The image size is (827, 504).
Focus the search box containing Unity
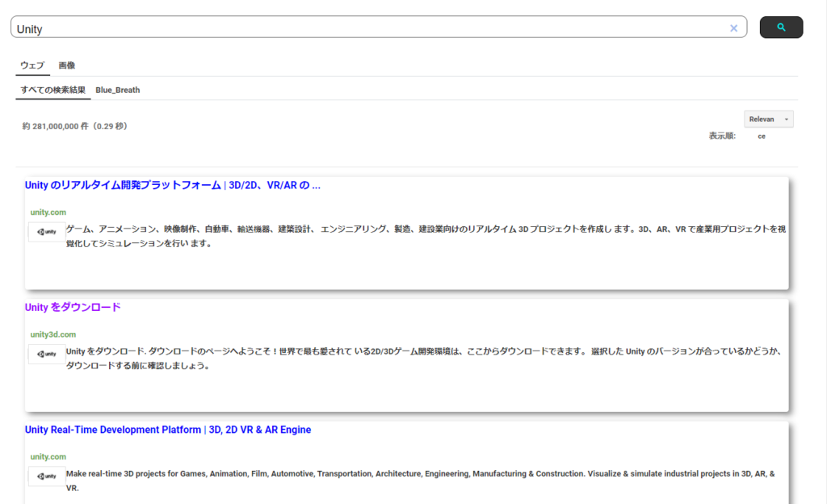tap(363, 28)
